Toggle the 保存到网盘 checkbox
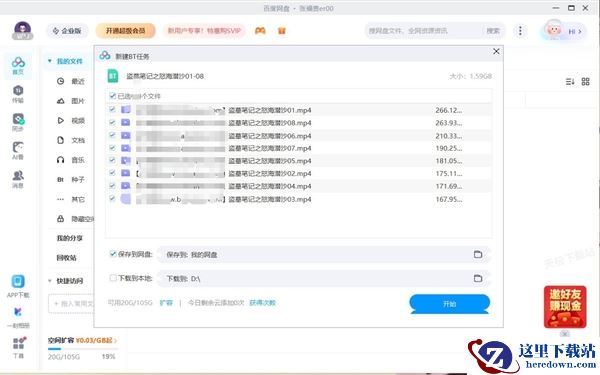Image resolution: width=600 pixels, height=375 pixels. pos(113,254)
